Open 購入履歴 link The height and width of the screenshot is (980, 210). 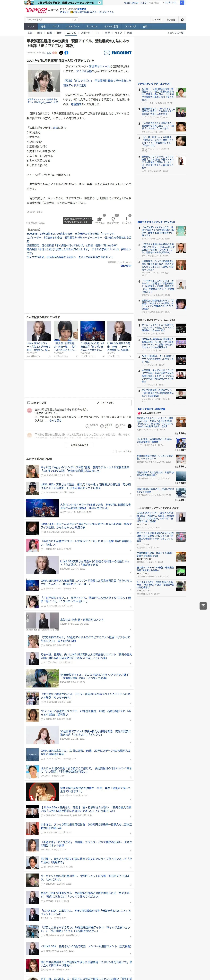[171, 20]
